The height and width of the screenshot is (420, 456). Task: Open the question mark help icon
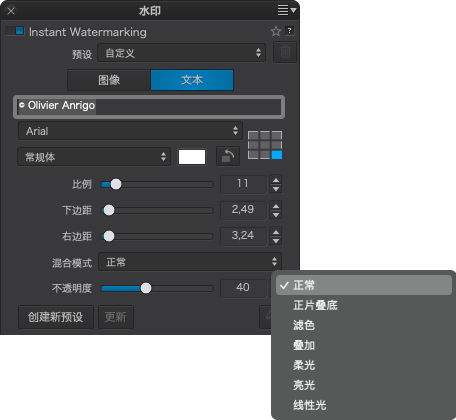click(x=290, y=31)
